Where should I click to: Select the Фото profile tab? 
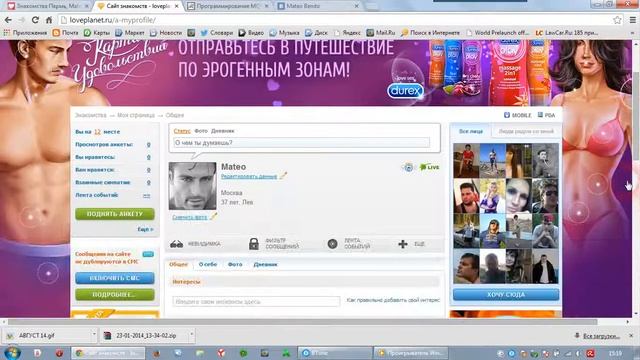coord(235,264)
